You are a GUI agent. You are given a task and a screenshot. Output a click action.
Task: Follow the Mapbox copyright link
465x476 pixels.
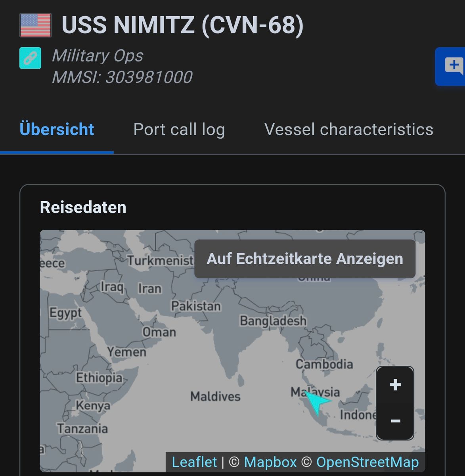(x=270, y=462)
